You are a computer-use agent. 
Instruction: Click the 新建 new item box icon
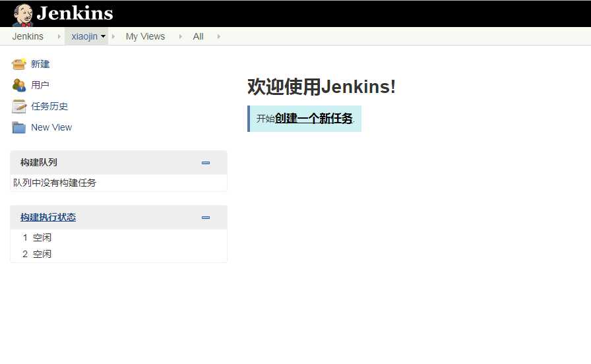[19, 64]
